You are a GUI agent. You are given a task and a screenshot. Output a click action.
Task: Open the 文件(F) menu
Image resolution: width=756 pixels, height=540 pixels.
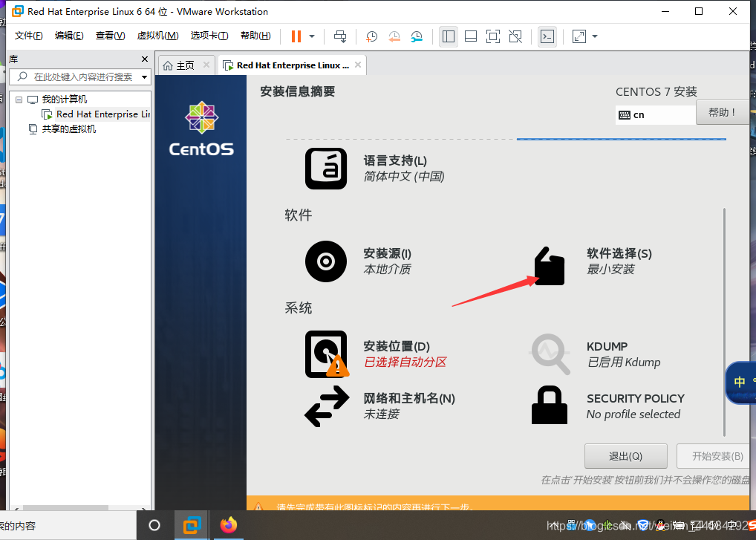[x=28, y=36]
